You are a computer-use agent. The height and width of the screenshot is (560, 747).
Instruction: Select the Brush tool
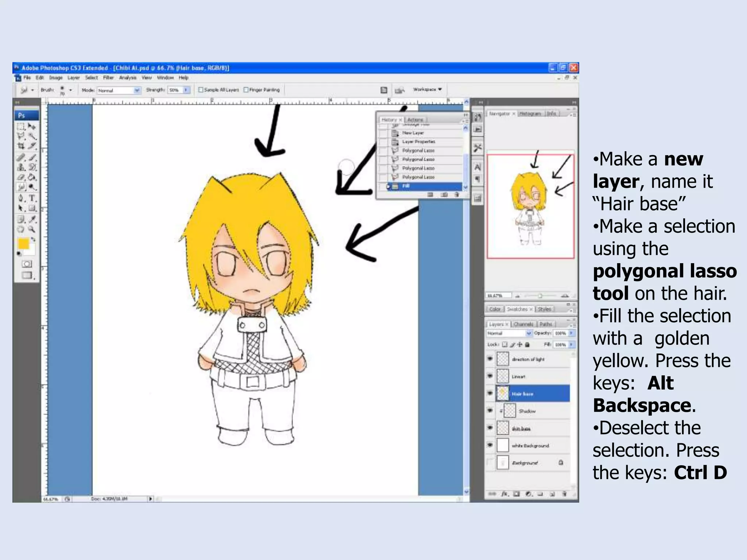pos(32,157)
